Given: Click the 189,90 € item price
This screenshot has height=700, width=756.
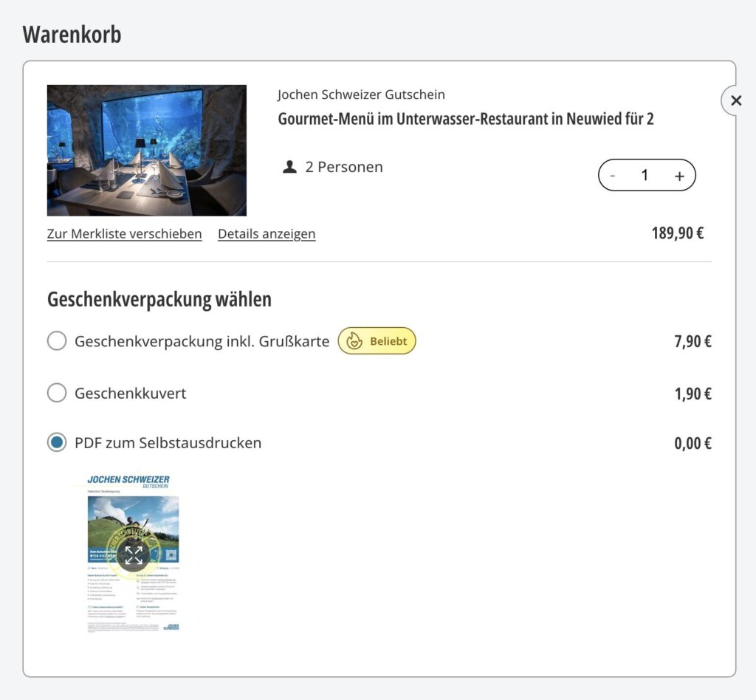Looking at the screenshot, I should coord(678,233).
